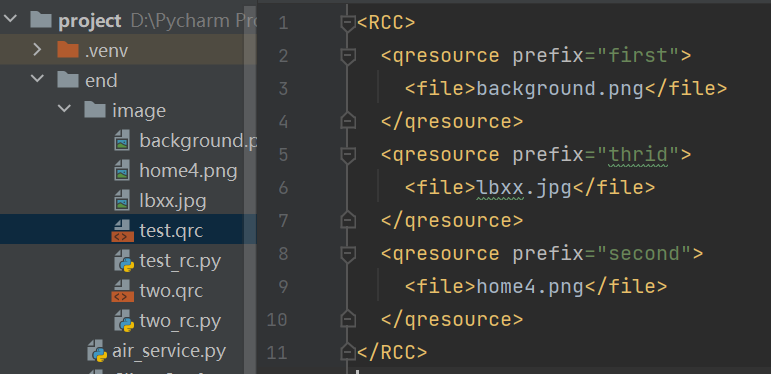This screenshot has width=771, height=374.
Task: Click background.png text in editor line 3
Action: click(x=560, y=88)
